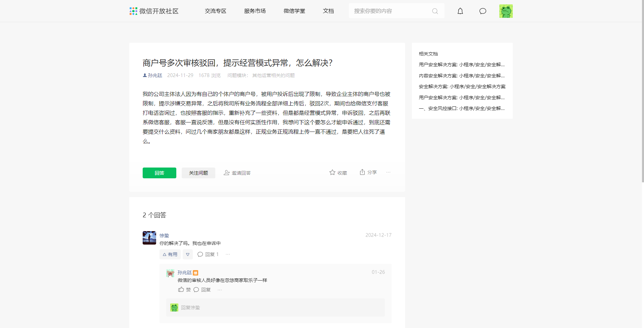Image resolution: width=644 pixels, height=328 pixels.
Task: Click the star icon to favorite the question
Action: pos(332,172)
